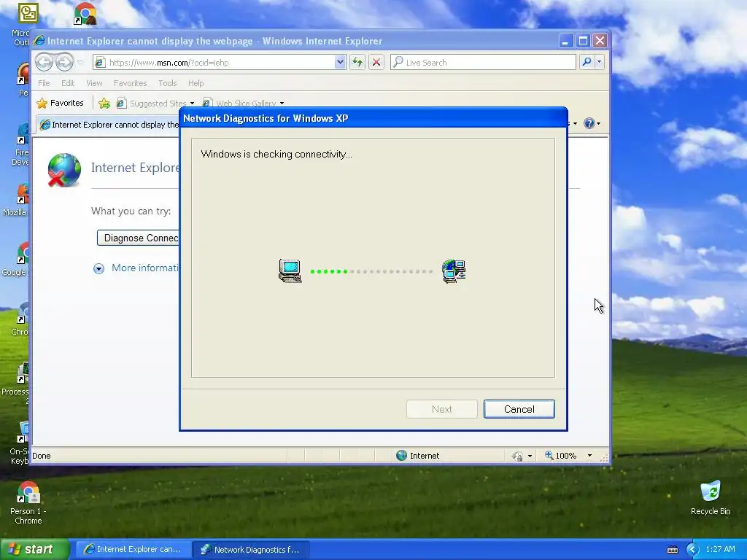
Task: Expand hidden tray icons arrow
Action: (x=692, y=550)
